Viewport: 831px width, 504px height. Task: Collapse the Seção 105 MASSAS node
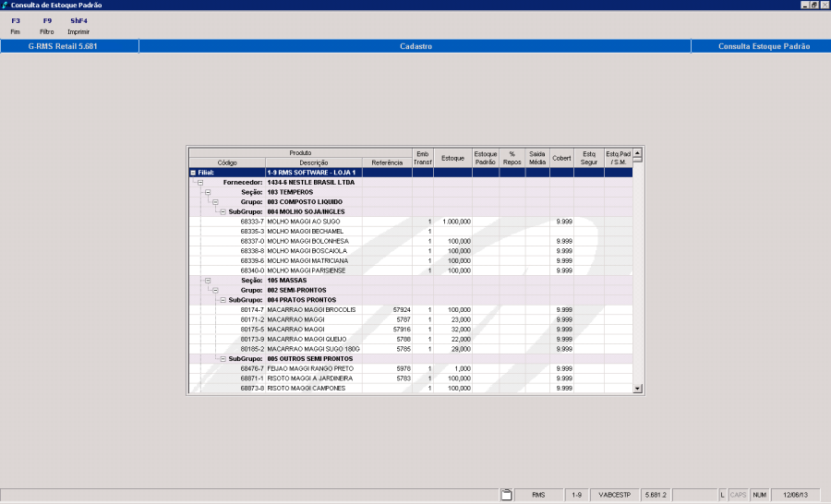click(208, 281)
